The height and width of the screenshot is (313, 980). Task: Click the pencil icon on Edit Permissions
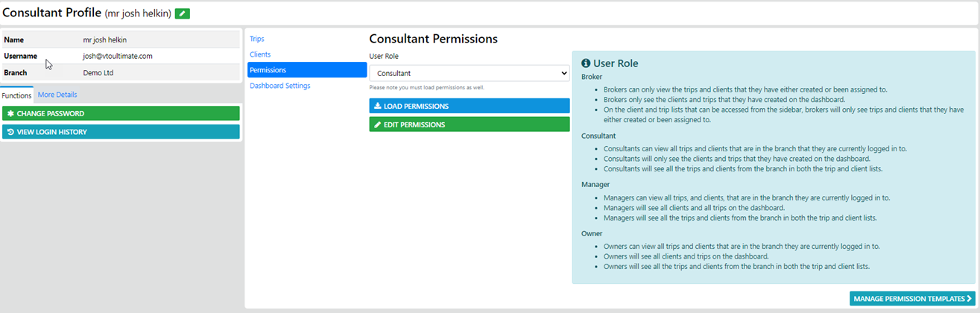point(378,124)
